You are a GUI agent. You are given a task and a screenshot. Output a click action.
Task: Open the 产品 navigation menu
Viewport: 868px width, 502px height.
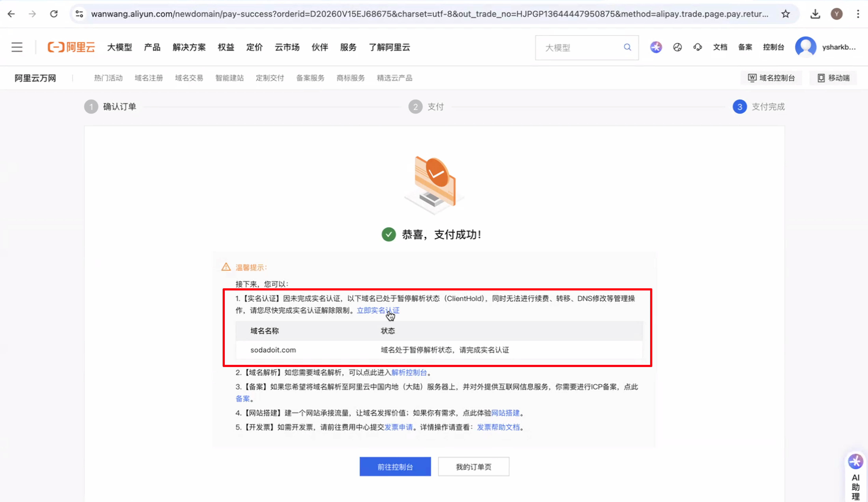pyautogui.click(x=152, y=47)
